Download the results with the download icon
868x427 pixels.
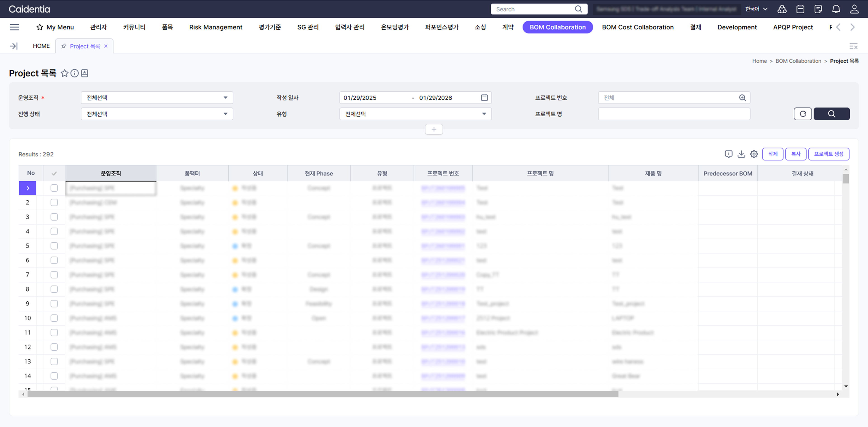click(x=741, y=154)
